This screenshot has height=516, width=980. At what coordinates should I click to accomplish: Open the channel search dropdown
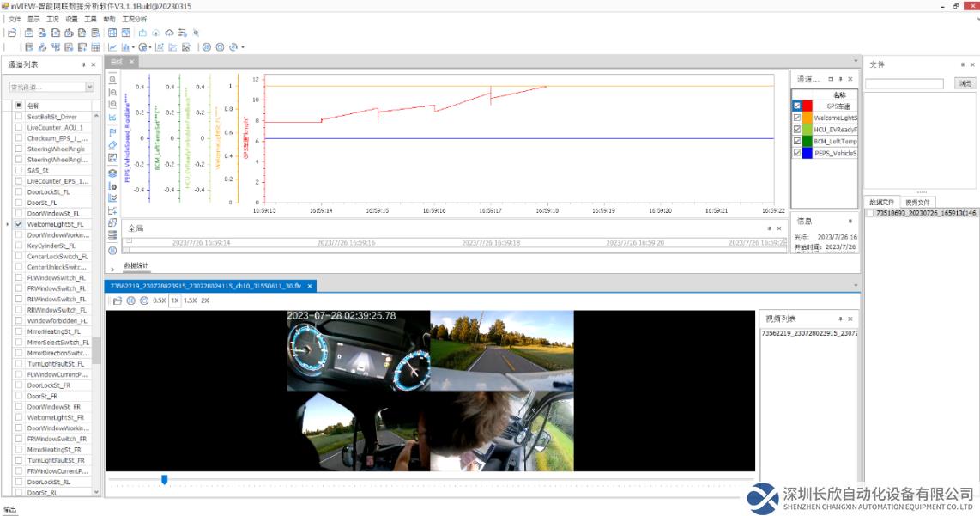pyautogui.click(x=89, y=87)
